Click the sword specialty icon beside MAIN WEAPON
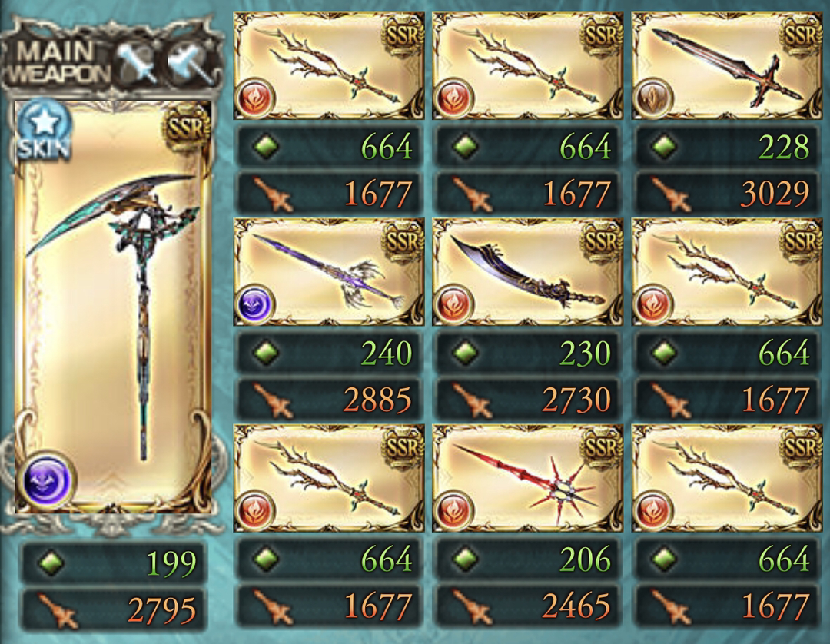 point(135,64)
